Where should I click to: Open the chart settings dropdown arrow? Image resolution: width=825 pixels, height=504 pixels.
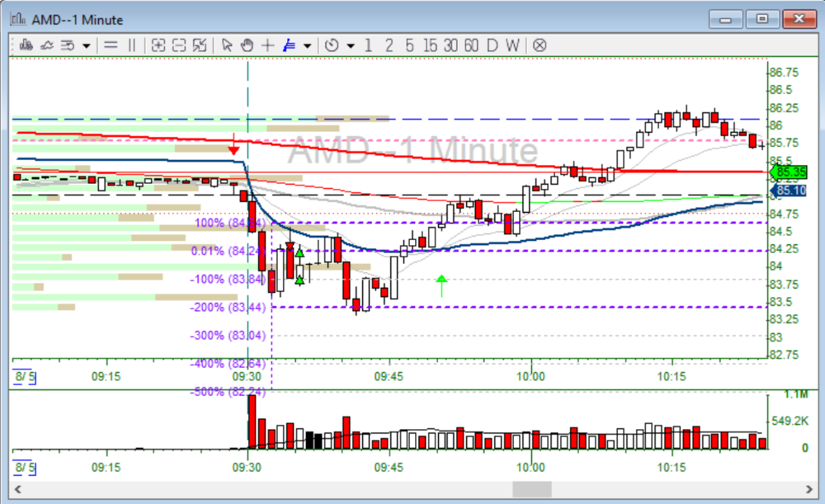86,45
